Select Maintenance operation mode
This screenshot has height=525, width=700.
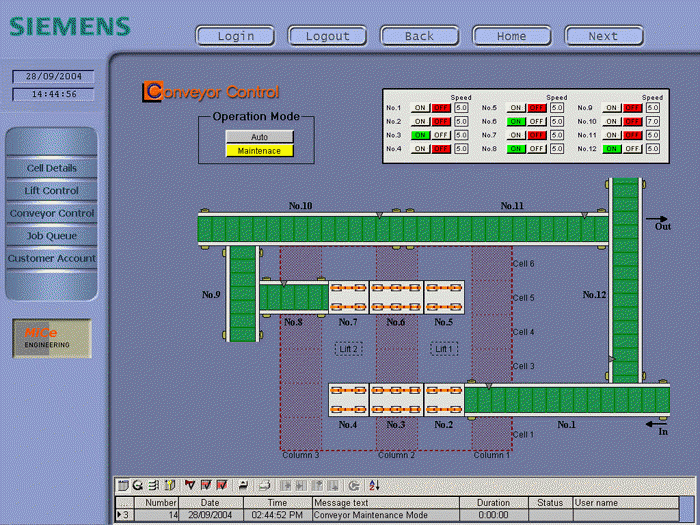(x=259, y=151)
